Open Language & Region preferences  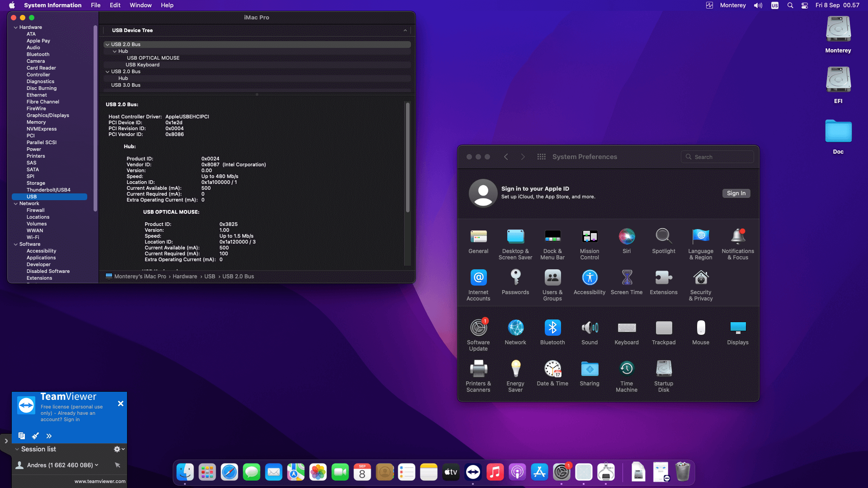pos(701,236)
